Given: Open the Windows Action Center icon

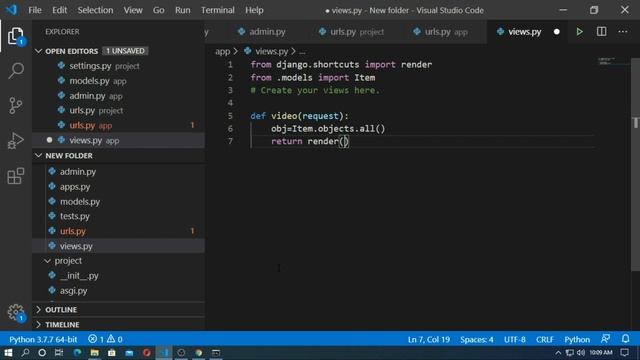Looking at the screenshot, I should [624, 352].
